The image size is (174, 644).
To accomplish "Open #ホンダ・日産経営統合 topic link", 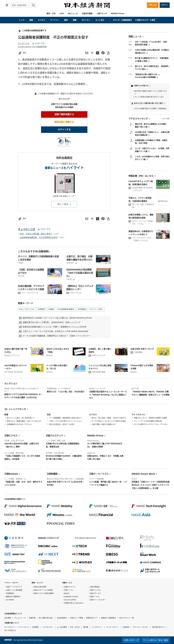I will pyautogui.click(x=122, y=20).
